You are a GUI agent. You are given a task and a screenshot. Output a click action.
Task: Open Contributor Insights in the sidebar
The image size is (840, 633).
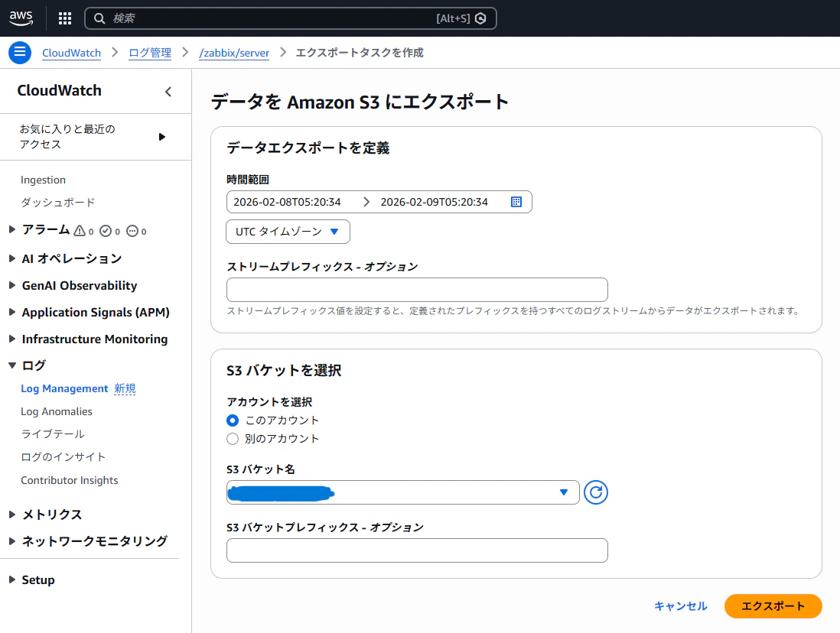pyautogui.click(x=69, y=480)
